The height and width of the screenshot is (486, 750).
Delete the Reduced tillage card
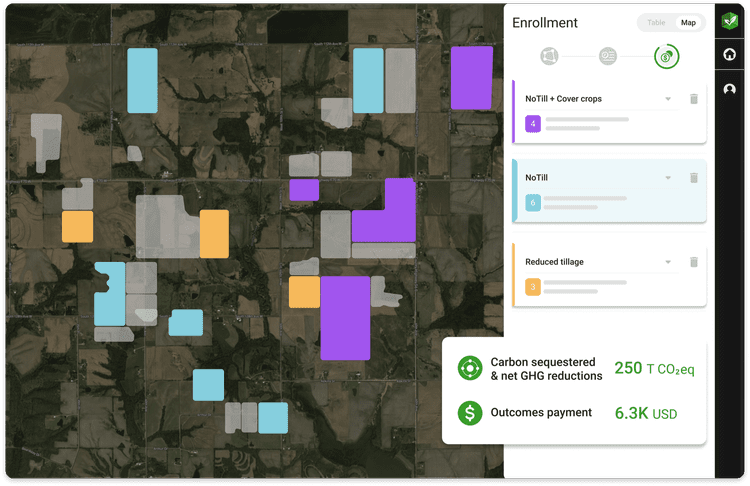click(x=694, y=262)
